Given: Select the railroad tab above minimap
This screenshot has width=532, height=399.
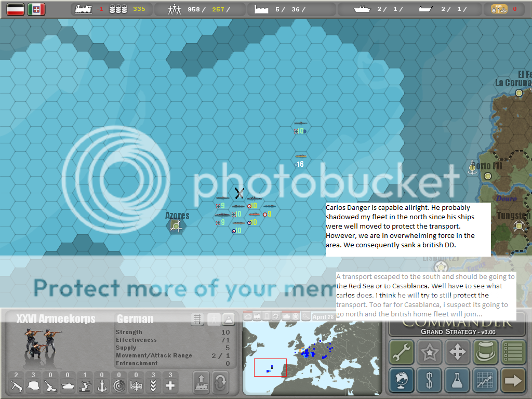Looking at the screenshot, I should [257, 316].
